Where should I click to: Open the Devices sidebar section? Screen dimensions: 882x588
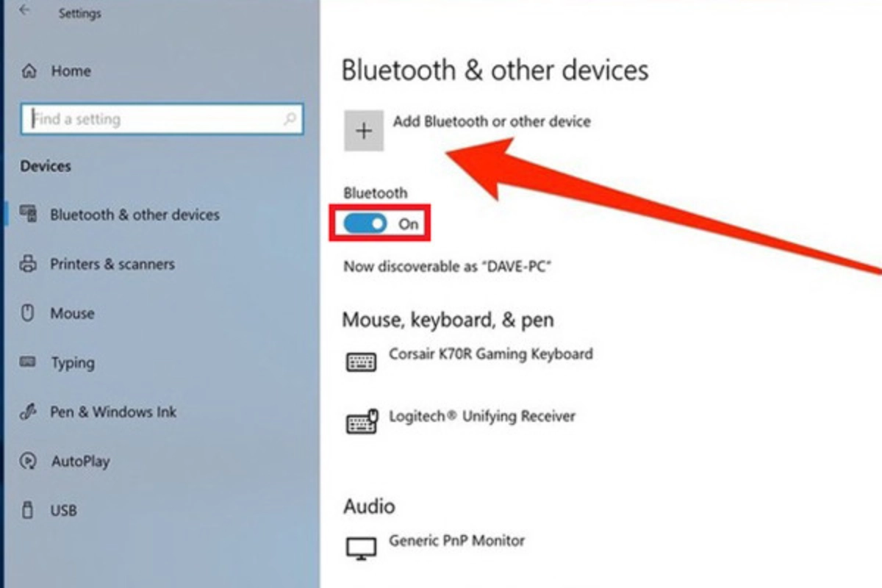(45, 166)
